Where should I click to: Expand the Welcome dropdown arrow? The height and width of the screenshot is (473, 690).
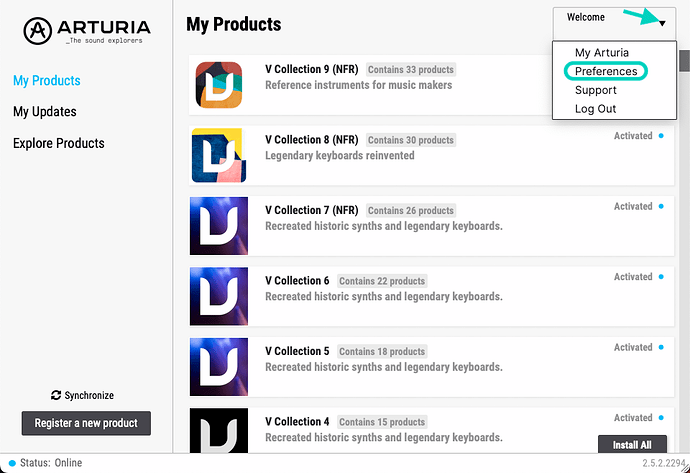[662, 23]
